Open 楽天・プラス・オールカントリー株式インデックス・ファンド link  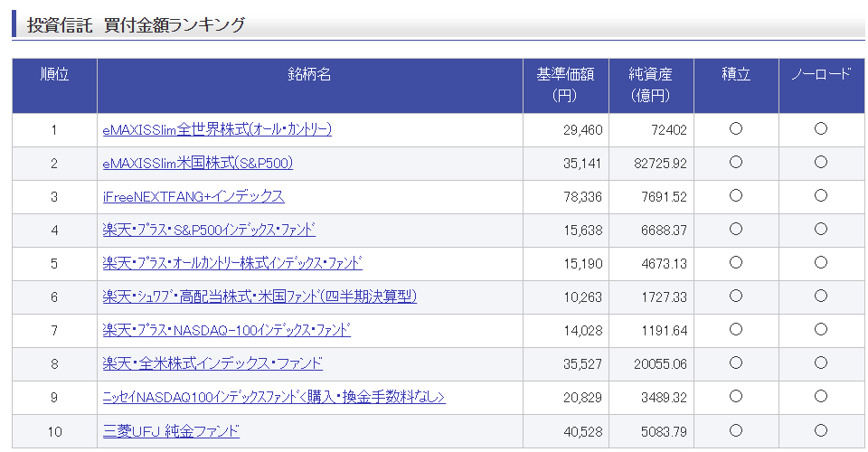(x=232, y=263)
